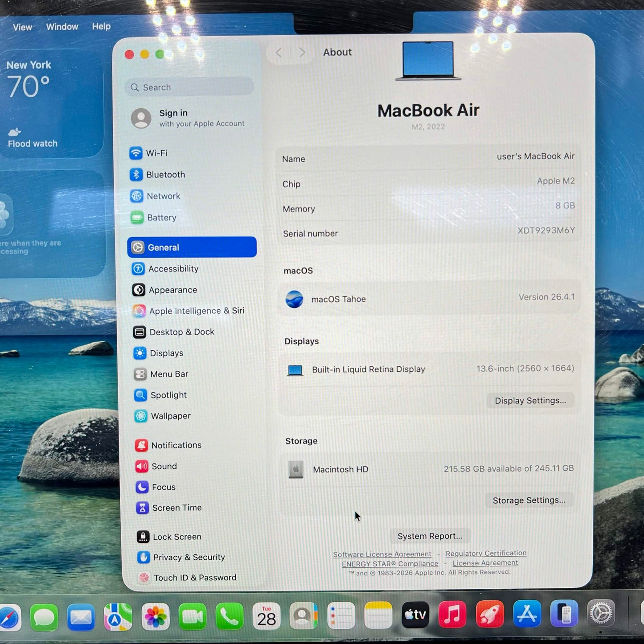Image resolution: width=644 pixels, height=644 pixels.
Task: Open System Settings from the Dock
Action: point(601,613)
